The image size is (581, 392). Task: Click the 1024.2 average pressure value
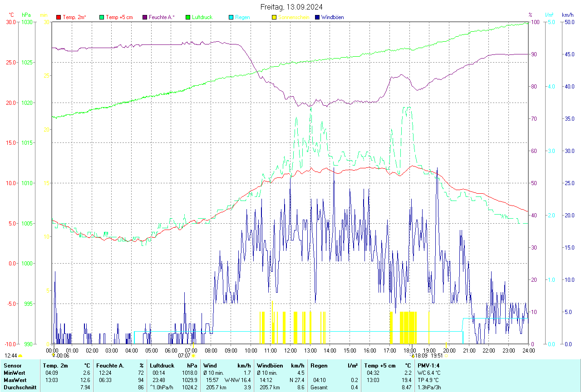[190, 387]
